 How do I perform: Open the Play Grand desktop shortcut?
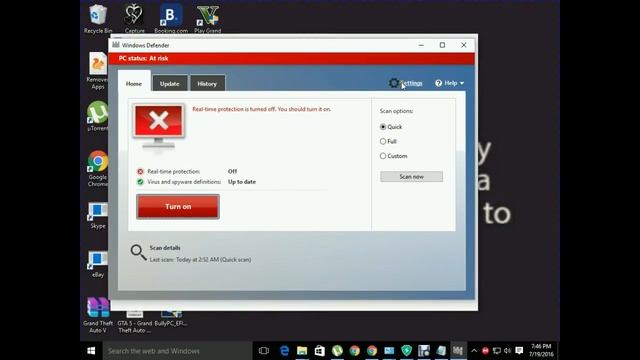(x=208, y=19)
